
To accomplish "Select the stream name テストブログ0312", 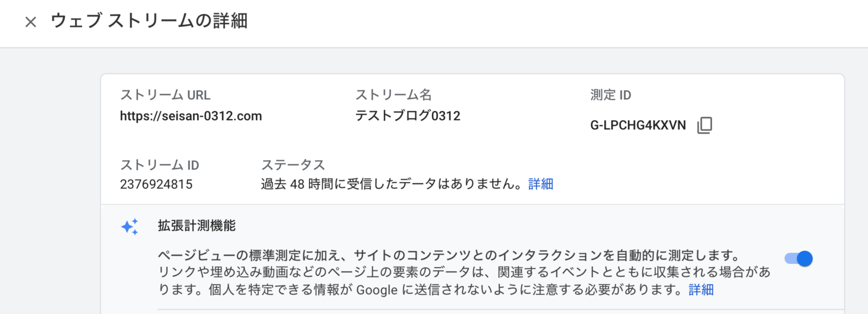I will coord(407,116).
